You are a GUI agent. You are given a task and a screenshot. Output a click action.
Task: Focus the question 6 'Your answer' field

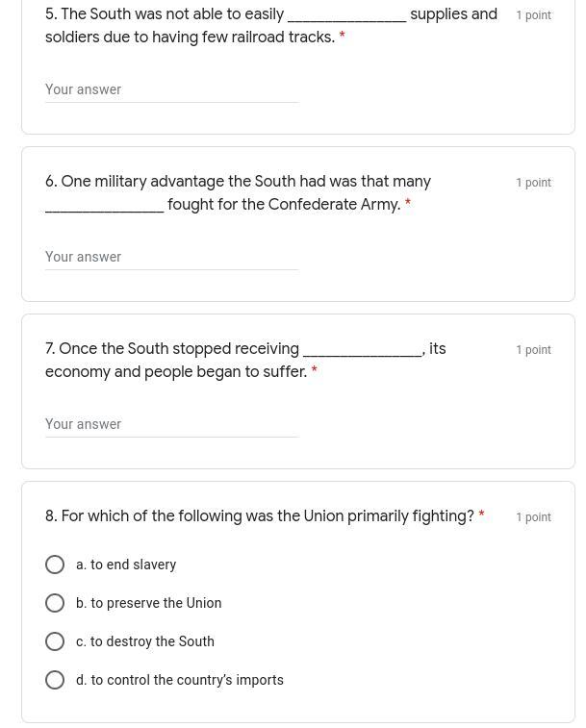(x=171, y=257)
